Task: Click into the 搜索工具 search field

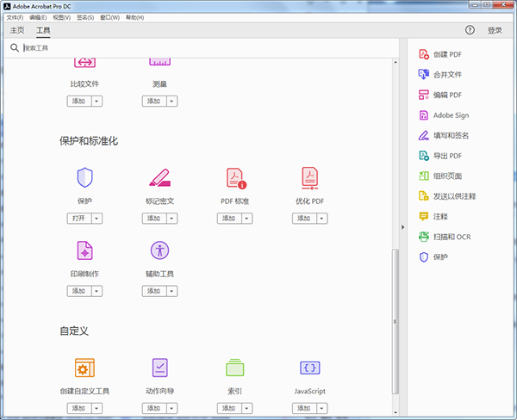Action: click(208, 48)
